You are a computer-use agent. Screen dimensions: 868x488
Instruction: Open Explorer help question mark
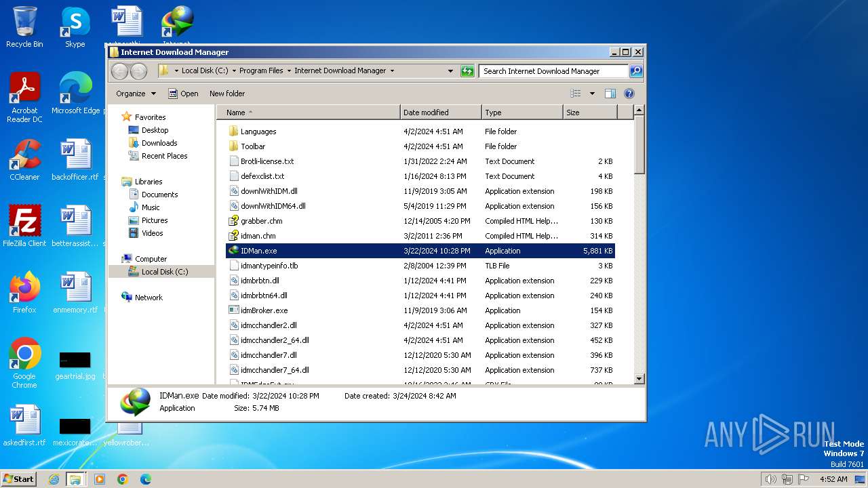coord(629,94)
